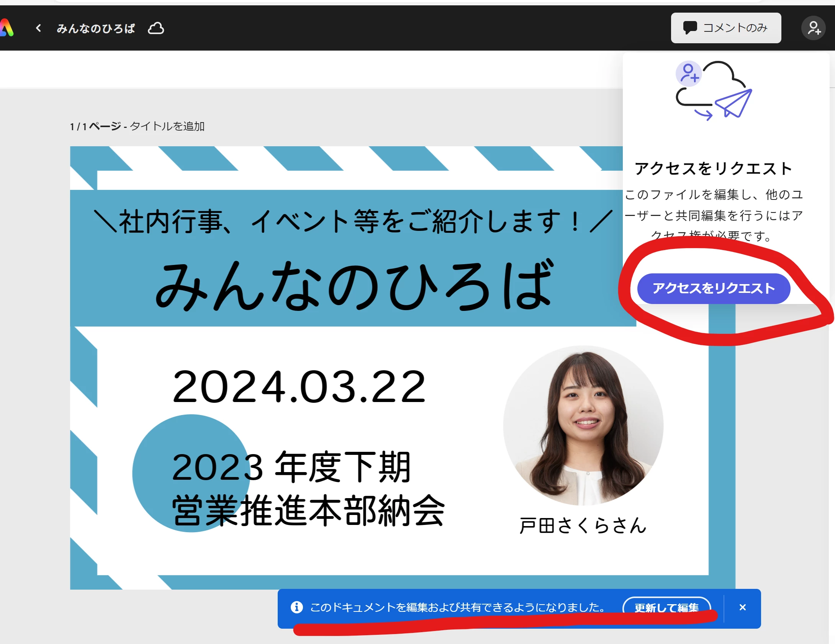Image resolution: width=835 pixels, height=644 pixels.
Task: Click the コメントのみ button
Action: (725, 28)
